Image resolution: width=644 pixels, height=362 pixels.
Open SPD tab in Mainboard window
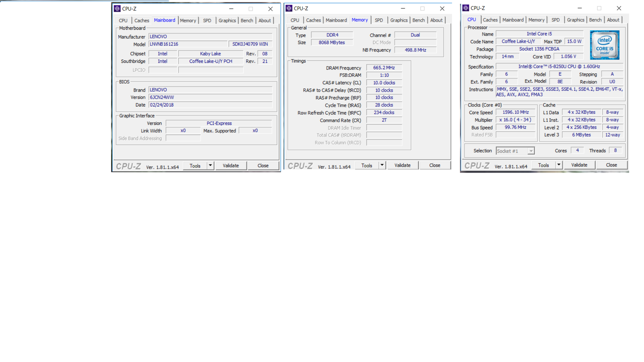coord(207,20)
